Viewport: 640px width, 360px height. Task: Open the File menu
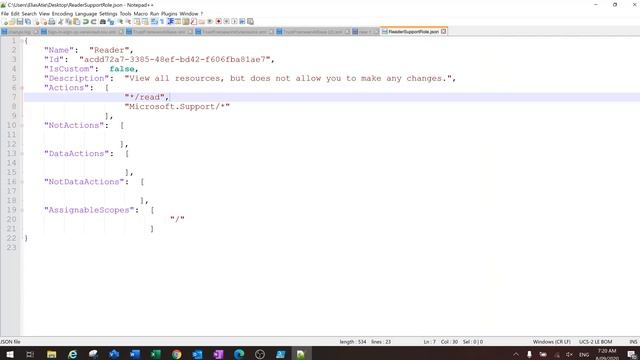coord(4,13)
